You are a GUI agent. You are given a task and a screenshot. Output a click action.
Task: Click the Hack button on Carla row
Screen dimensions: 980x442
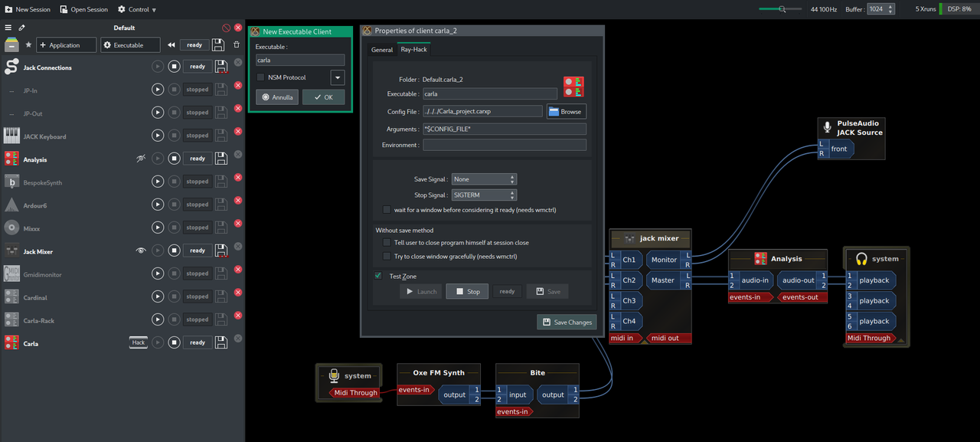pos(139,342)
